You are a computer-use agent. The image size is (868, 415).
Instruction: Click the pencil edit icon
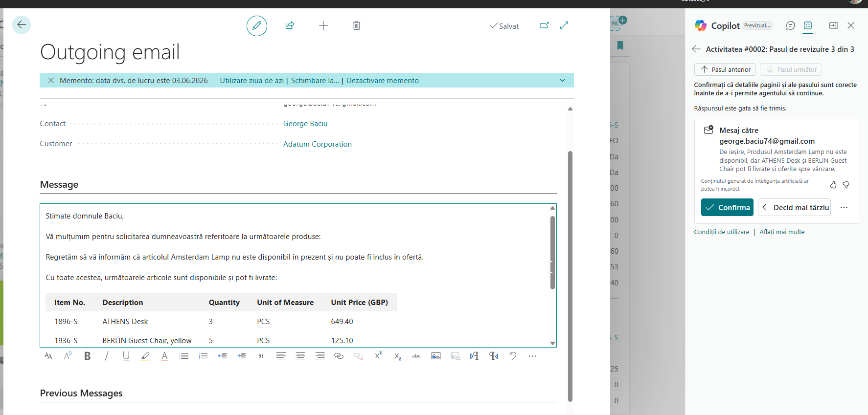tap(257, 26)
